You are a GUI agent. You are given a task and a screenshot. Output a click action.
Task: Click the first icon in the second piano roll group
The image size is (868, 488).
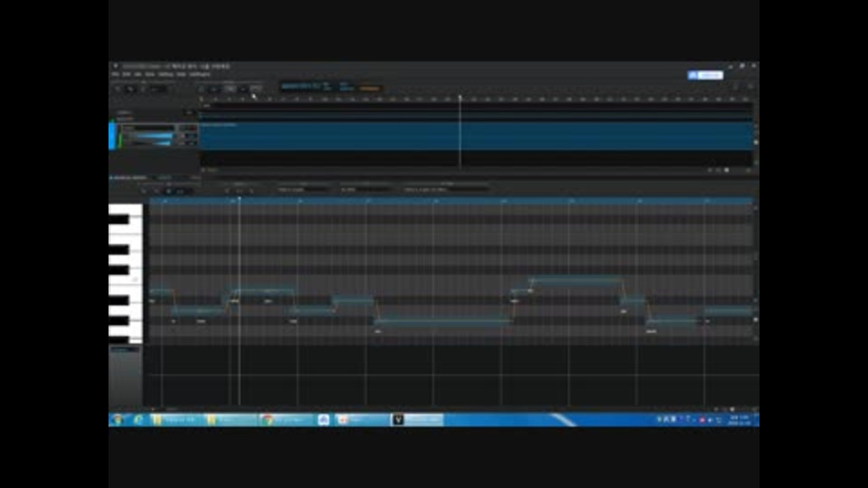pyautogui.click(x=227, y=191)
